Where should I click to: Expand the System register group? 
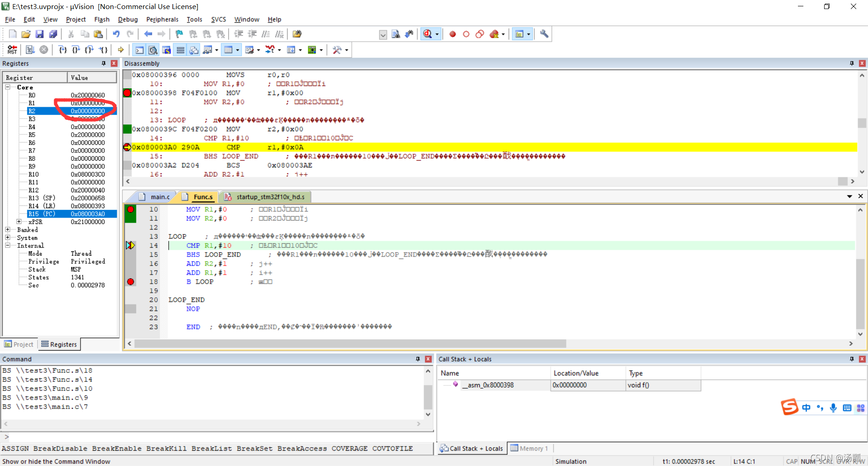click(x=8, y=237)
